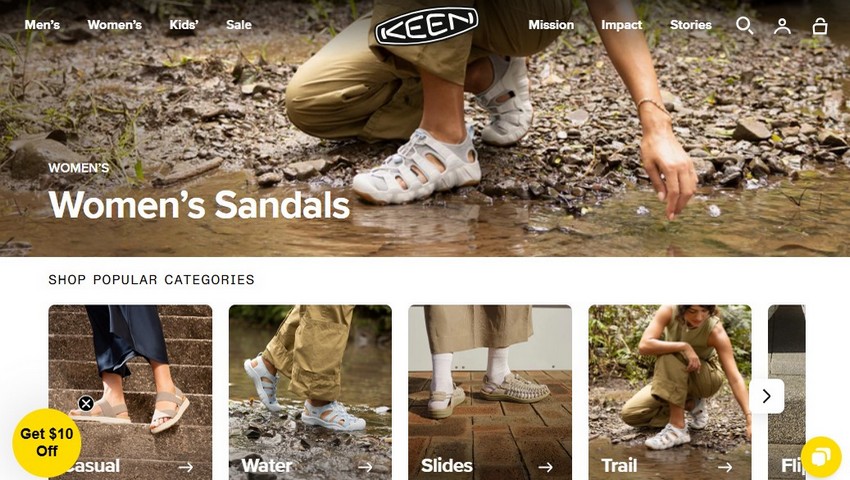Open the Mission link

coord(551,25)
